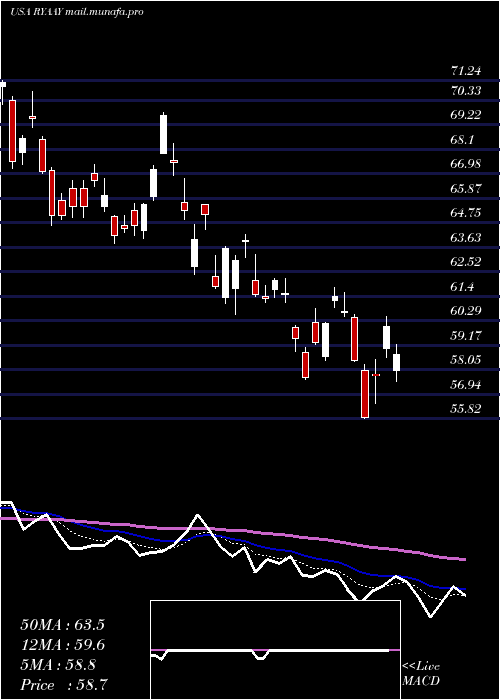
Task: Click inside the MACD indicator box
Action: [x=275, y=650]
